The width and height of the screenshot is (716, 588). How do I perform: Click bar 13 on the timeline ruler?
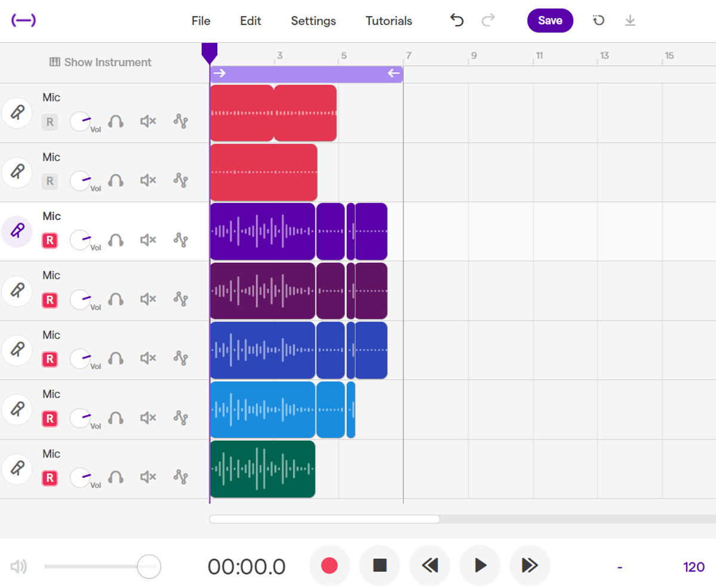point(604,55)
